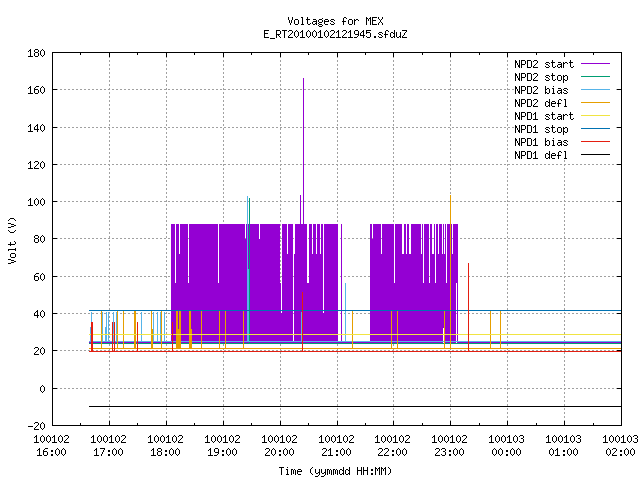This screenshot has height=480, width=640.
Task: Click the x-axis tick 100102 17:00
Action: 108,446
